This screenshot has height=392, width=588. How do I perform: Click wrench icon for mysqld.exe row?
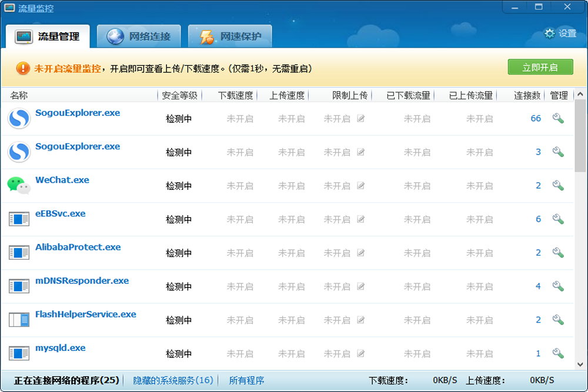(558, 353)
